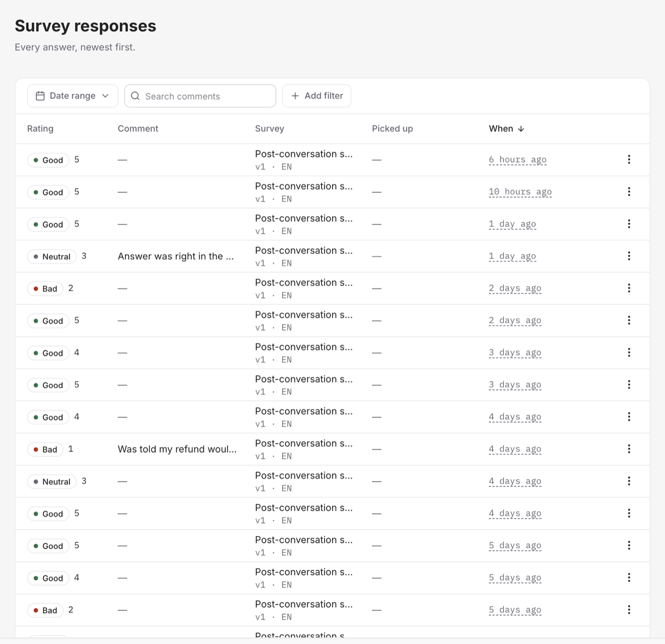The image size is (665, 644).
Task: Click the Bad badge in the 2 days ago row
Action: [45, 288]
